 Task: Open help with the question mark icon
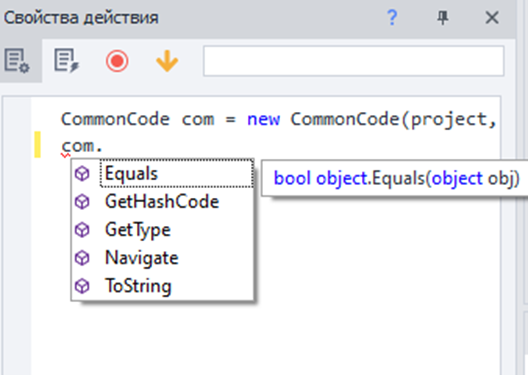(x=392, y=18)
